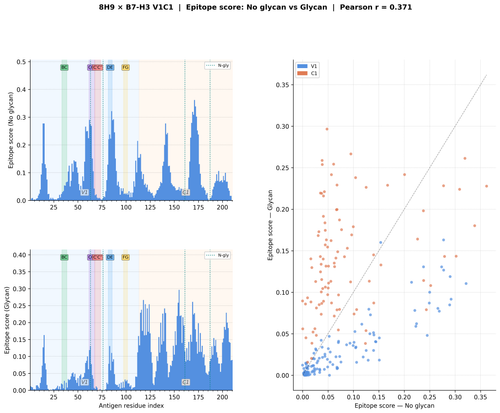Click the blue DE label in the Glycan plot
The width and height of the screenshot is (500, 413).
pos(110,257)
